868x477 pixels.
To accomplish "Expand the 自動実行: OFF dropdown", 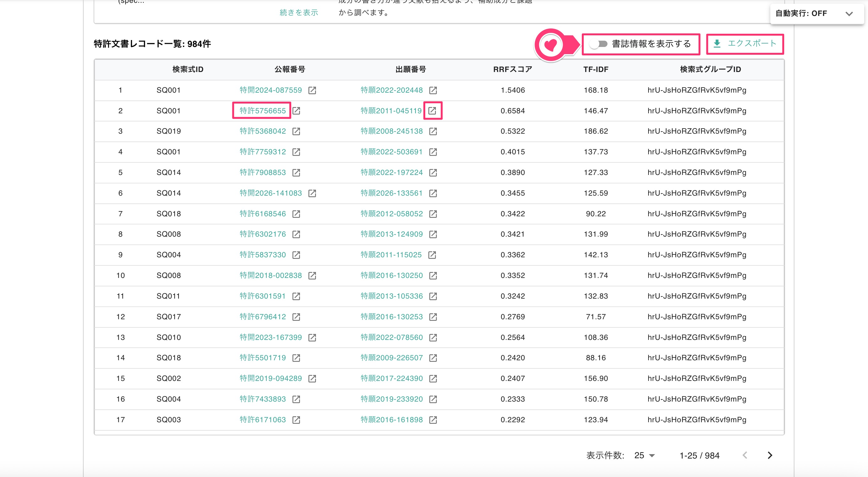I will 817,13.
